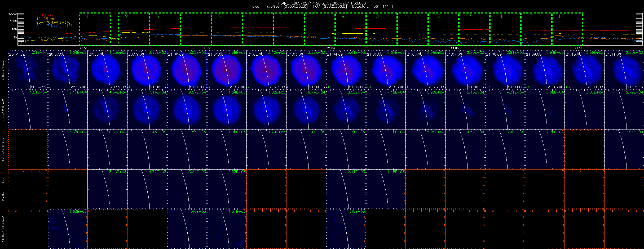Open the 12.0-25.0 keV image peaking 8.18E+04
This screenshot has height=249, width=644.
click(x=386, y=149)
